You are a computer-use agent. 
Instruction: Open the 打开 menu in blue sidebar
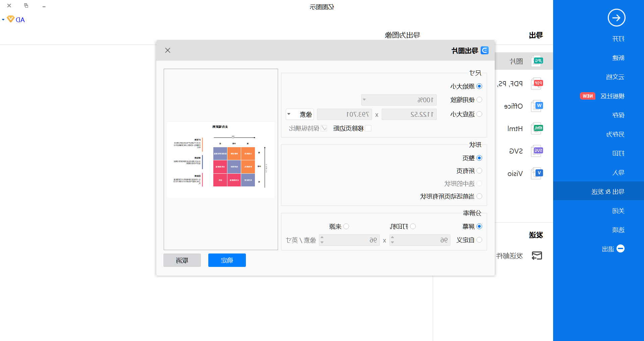tap(618, 39)
